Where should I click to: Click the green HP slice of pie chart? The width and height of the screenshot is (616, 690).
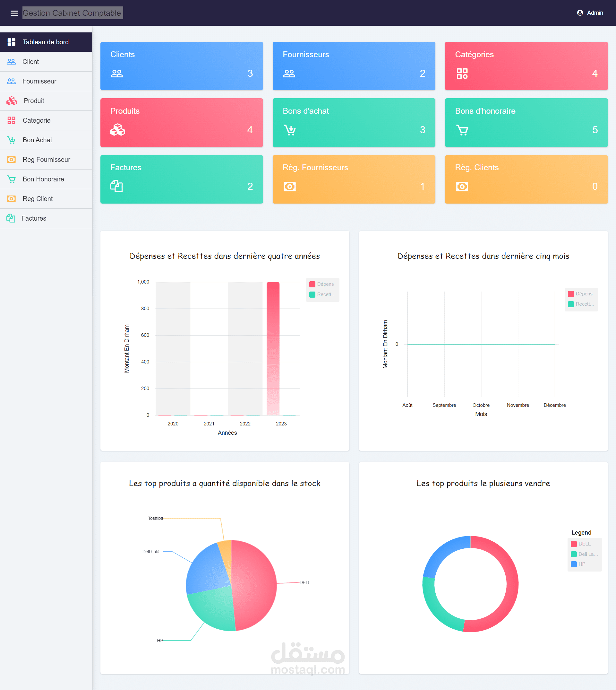pyautogui.click(x=213, y=608)
